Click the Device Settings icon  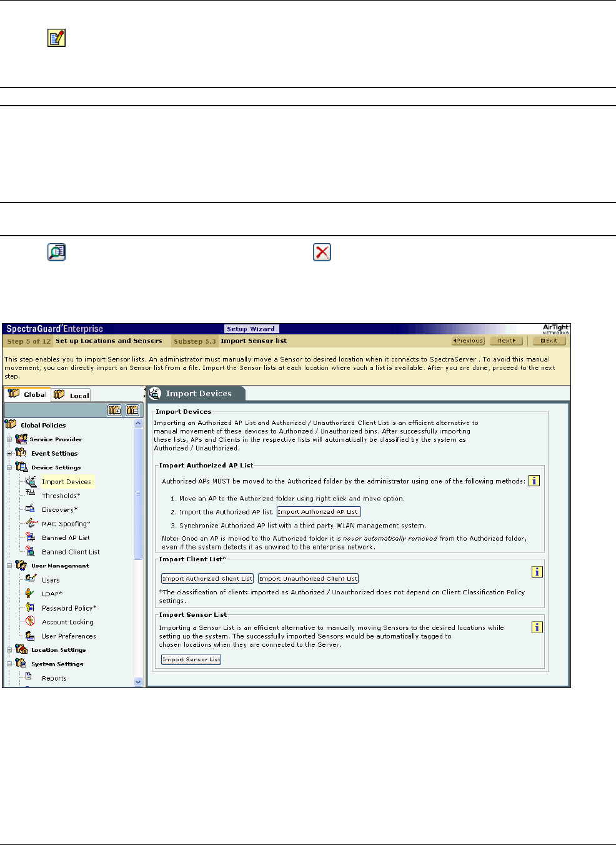21,467
